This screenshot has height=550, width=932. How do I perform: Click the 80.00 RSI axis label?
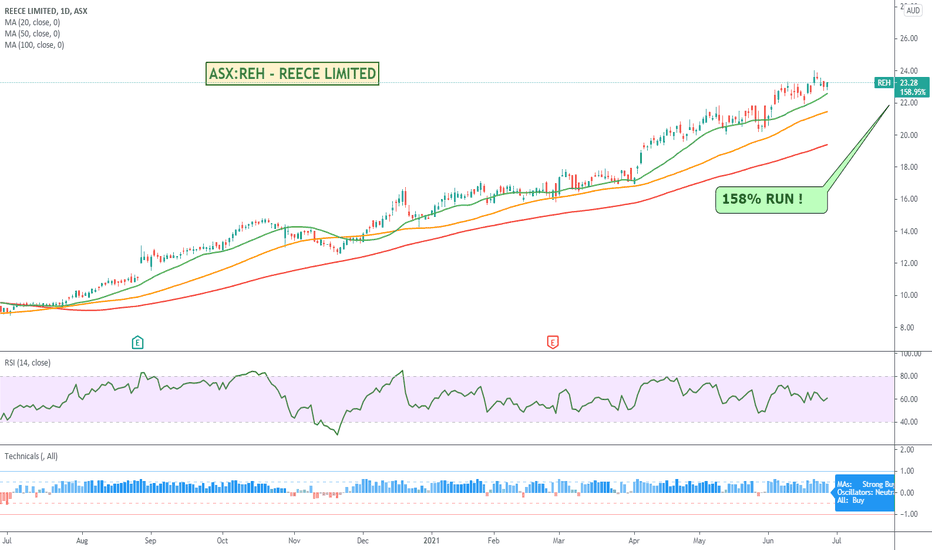point(909,376)
